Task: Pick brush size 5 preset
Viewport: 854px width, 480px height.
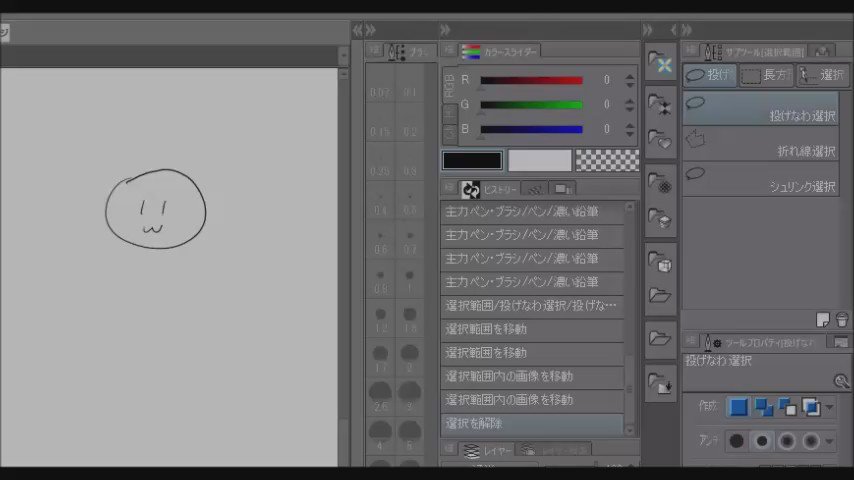Action: pyautogui.click(x=410, y=436)
